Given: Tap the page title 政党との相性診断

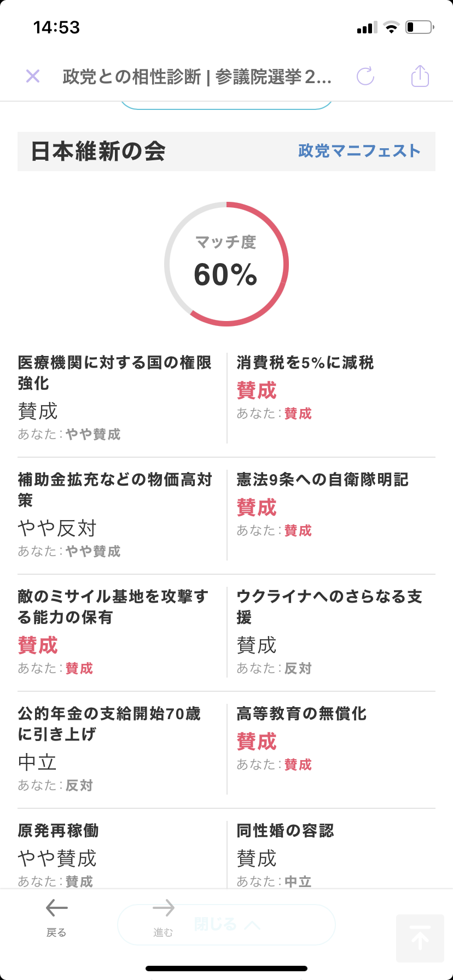Looking at the screenshot, I should [132, 77].
